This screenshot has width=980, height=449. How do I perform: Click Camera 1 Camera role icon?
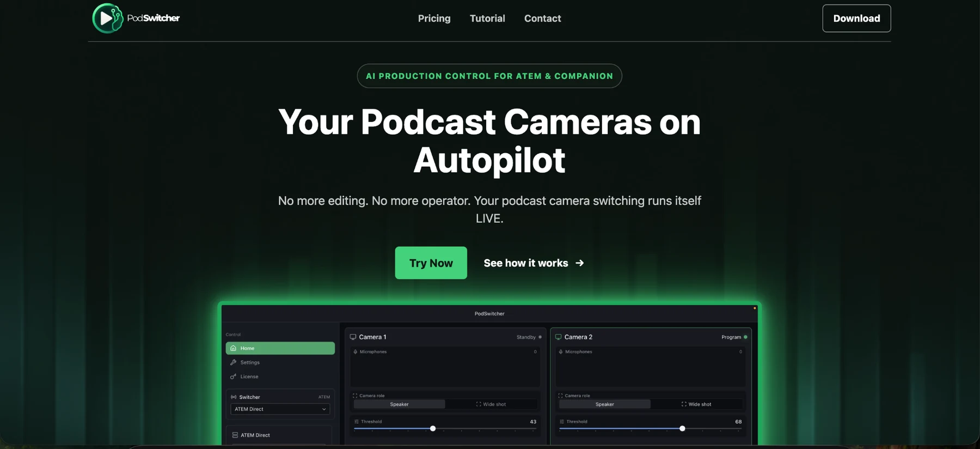355,396
